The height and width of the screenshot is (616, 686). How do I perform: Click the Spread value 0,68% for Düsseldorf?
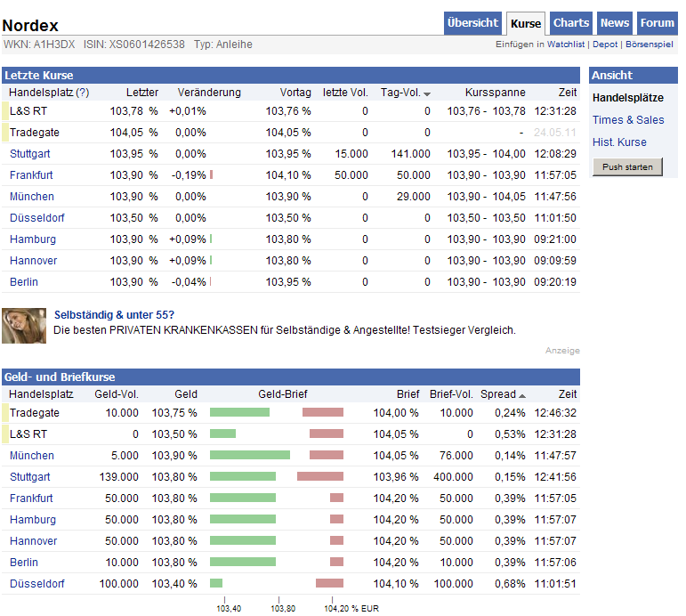click(510, 584)
